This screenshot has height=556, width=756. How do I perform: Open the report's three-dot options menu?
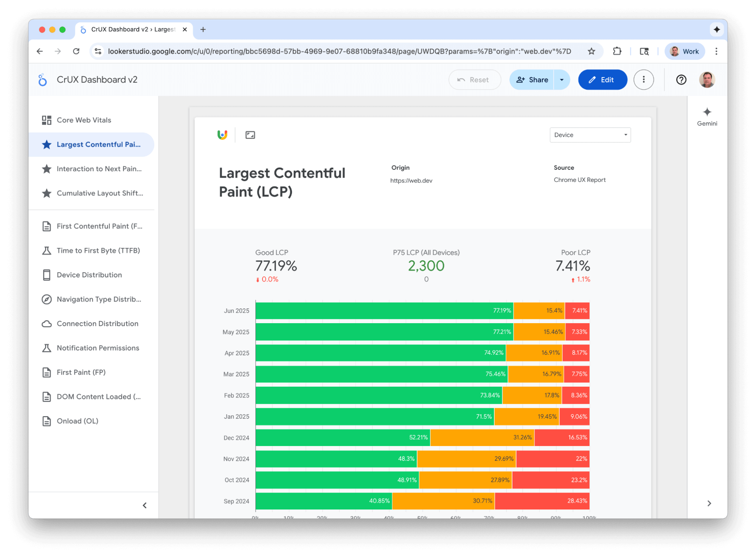point(644,79)
